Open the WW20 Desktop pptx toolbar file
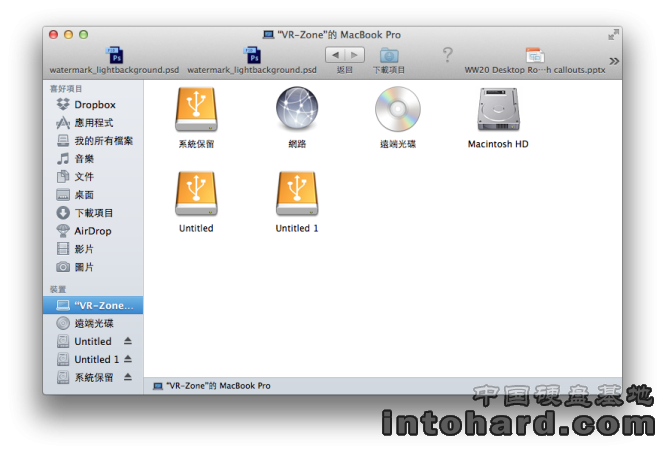This screenshot has width=665, height=454. pyautogui.click(x=535, y=60)
